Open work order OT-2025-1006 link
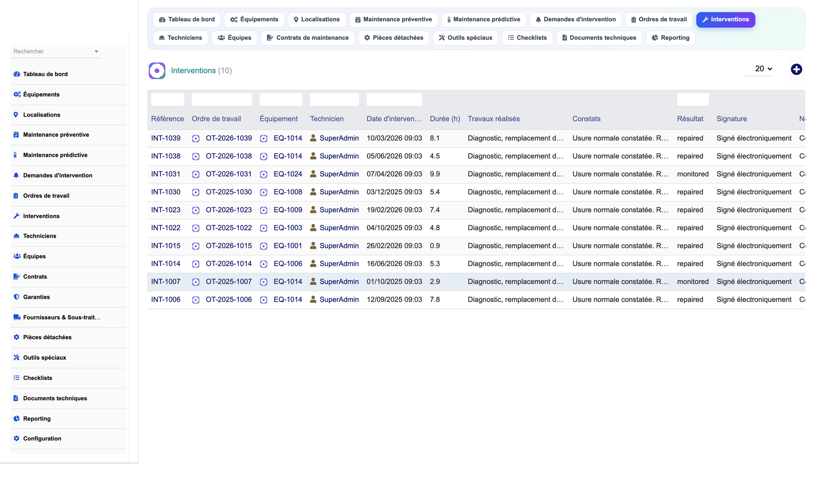Image resolution: width=814 pixels, height=504 pixels. [x=228, y=300]
